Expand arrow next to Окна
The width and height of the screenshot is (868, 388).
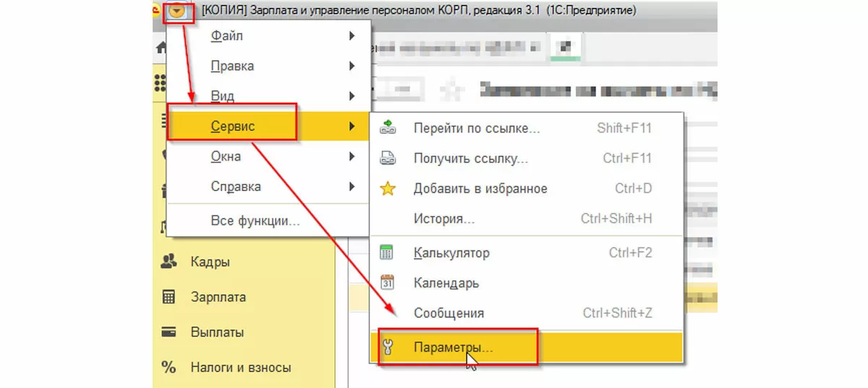click(352, 156)
